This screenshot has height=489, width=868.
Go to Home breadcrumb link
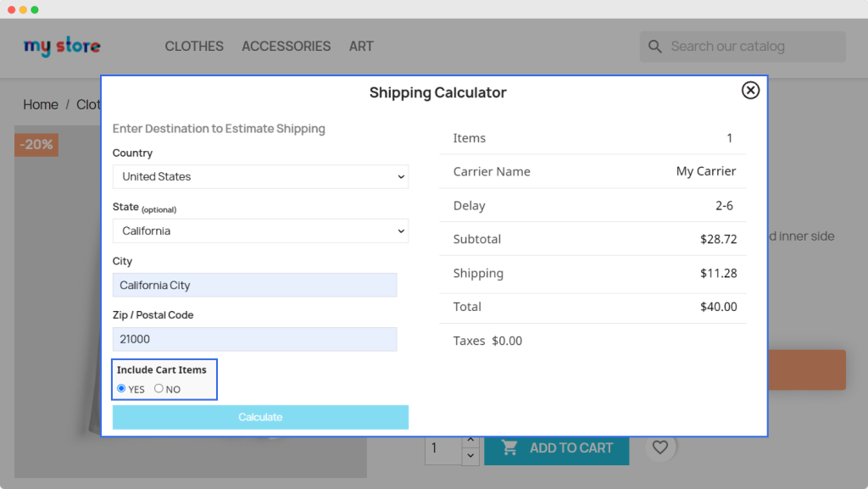(x=41, y=105)
